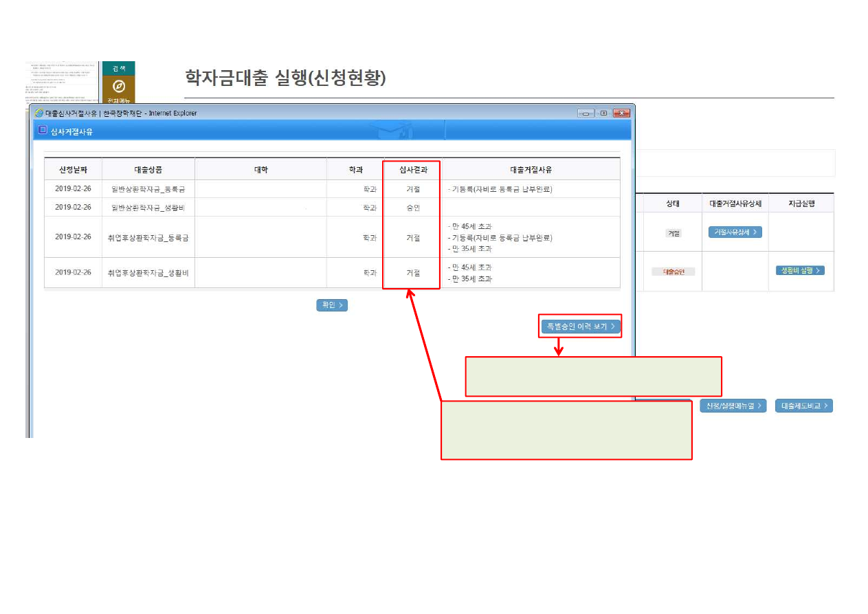868x614 pixels.
Task: Click the 전체메뉴 compass icon in sidebar
Action: click(119, 87)
